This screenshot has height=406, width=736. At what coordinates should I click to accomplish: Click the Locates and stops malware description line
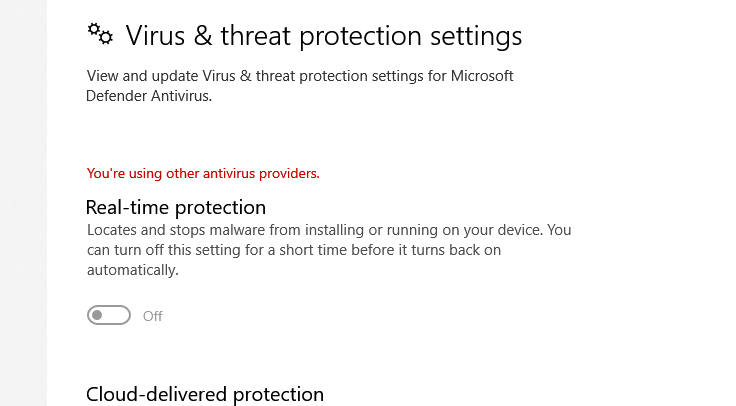pyautogui.click(x=328, y=230)
